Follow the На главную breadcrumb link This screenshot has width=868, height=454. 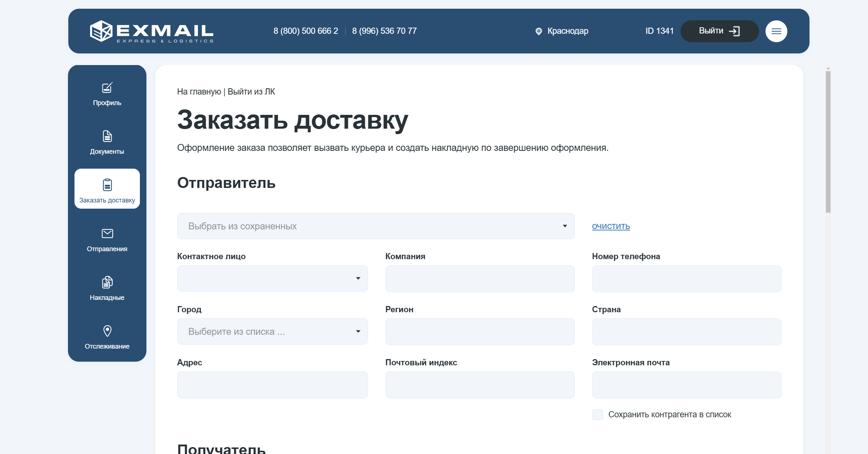[x=199, y=92]
